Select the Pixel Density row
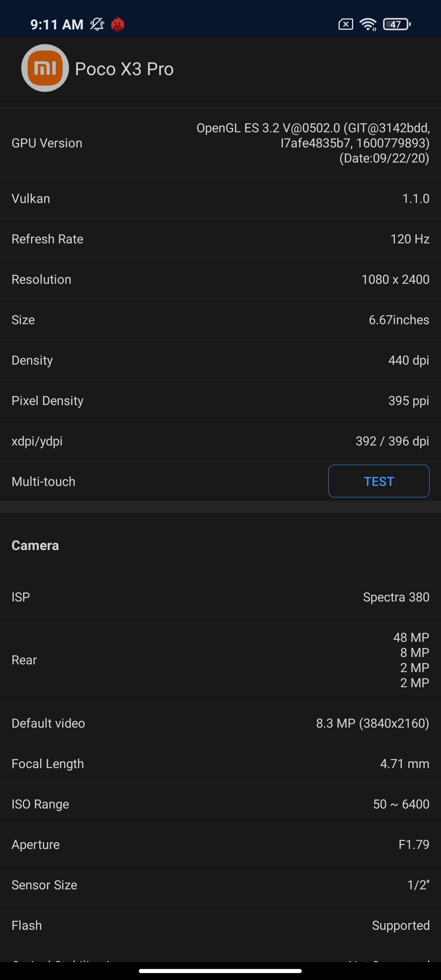This screenshot has width=441, height=980. coord(220,401)
